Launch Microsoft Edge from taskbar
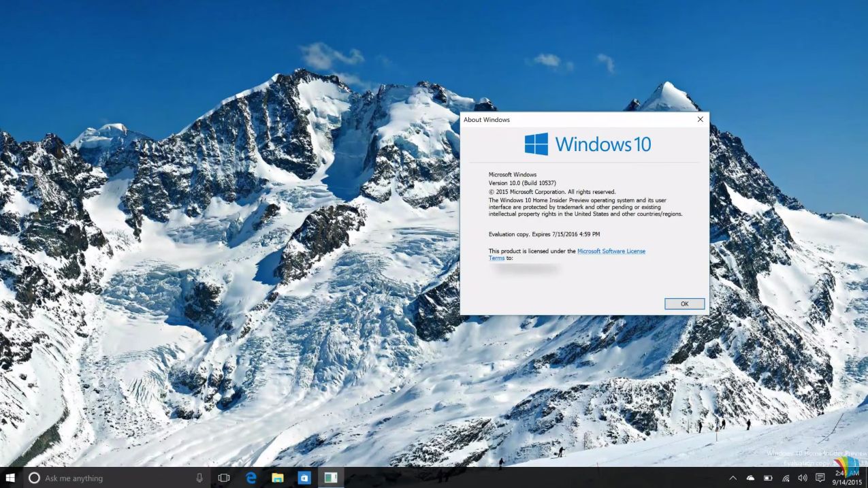 (x=251, y=478)
